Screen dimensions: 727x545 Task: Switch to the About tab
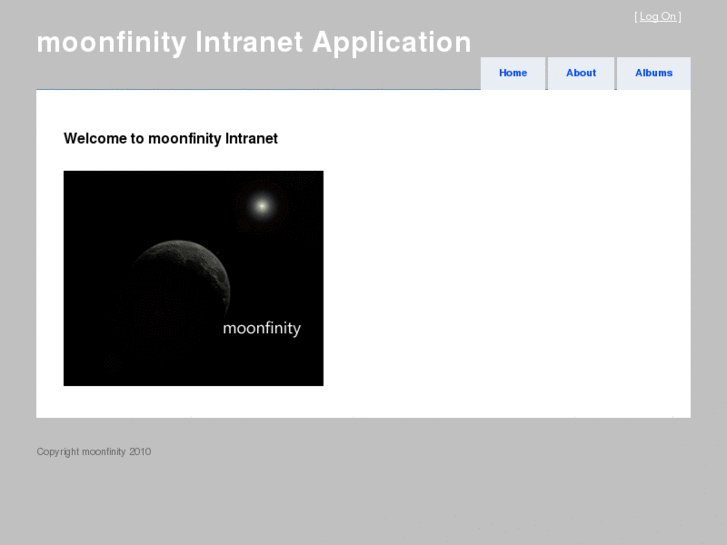(x=581, y=73)
